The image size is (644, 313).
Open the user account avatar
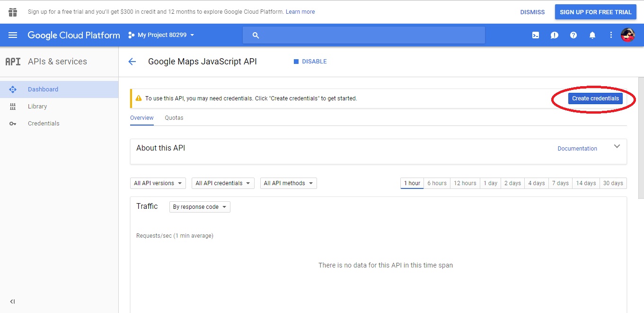tap(628, 35)
